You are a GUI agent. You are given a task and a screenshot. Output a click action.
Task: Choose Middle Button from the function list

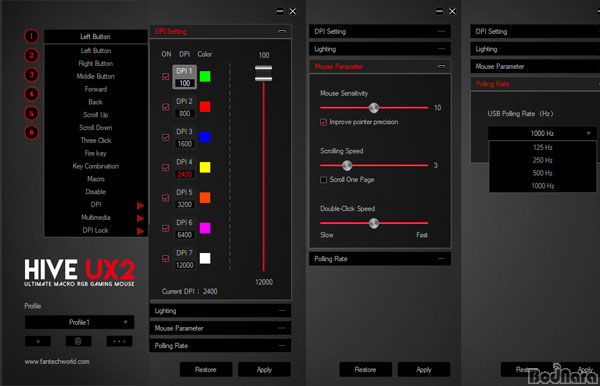pos(96,77)
